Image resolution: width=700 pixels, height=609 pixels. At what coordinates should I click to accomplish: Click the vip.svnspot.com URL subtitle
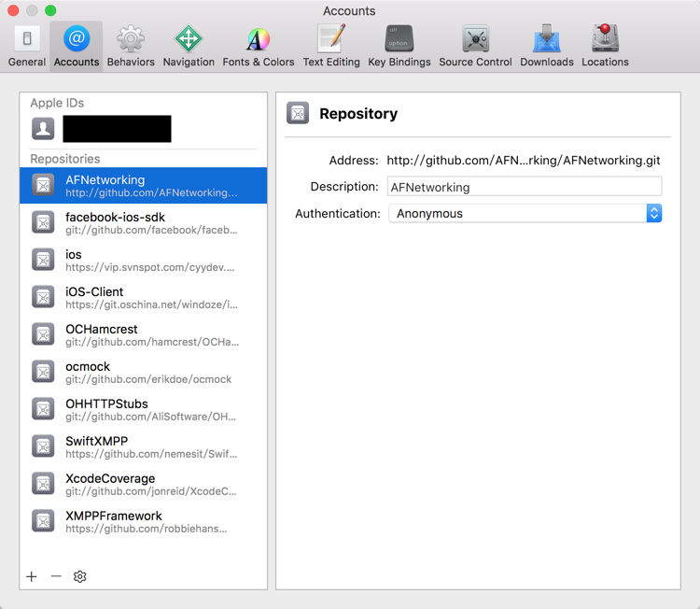[149, 267]
